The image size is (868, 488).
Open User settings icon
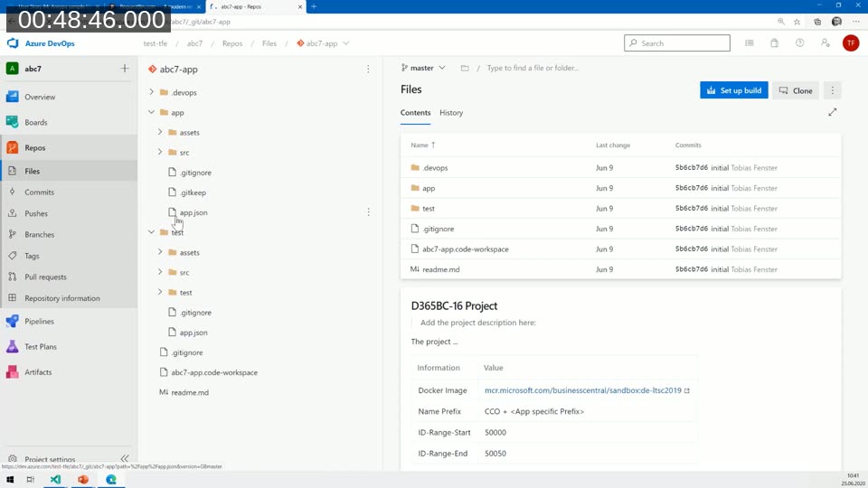click(x=826, y=42)
